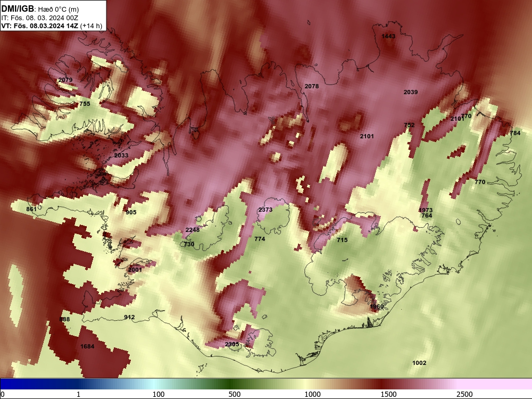Click the 2305 height value
Viewport: 532px width, 399px height.
[232, 345]
